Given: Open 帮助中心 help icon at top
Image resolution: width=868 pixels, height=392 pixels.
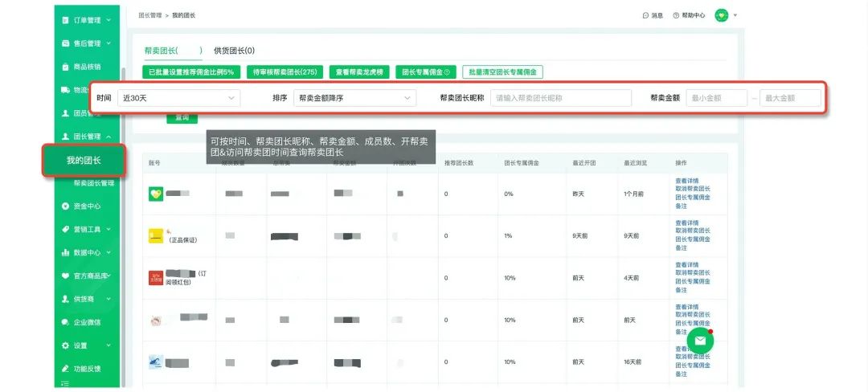Looking at the screenshot, I should click(676, 15).
